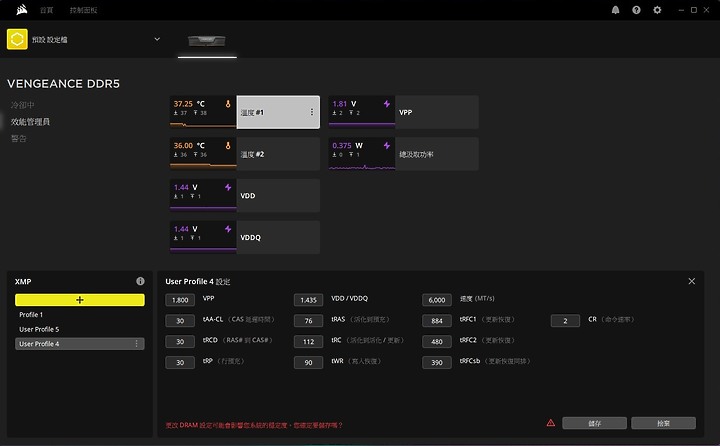Select User Profile 5 in XMP list
Screen dimensions: 720x446
tap(80, 329)
